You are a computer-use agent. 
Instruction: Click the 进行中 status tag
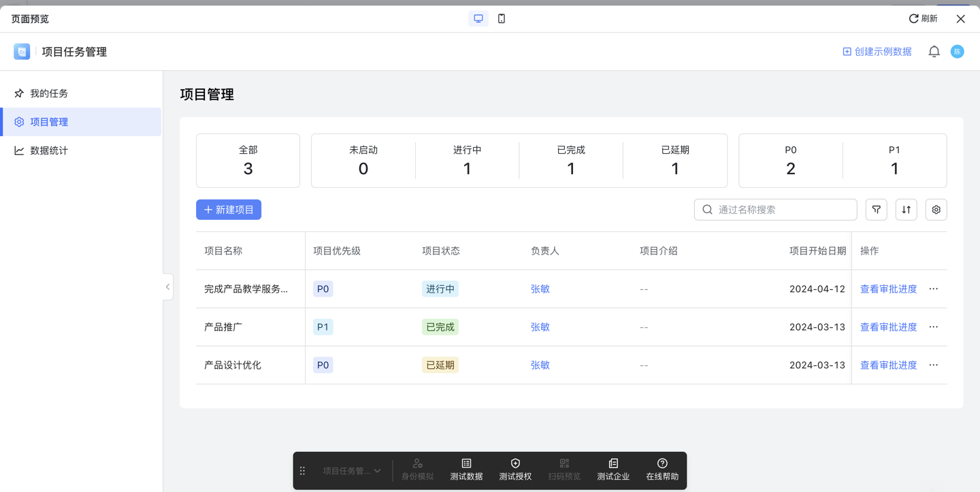440,289
